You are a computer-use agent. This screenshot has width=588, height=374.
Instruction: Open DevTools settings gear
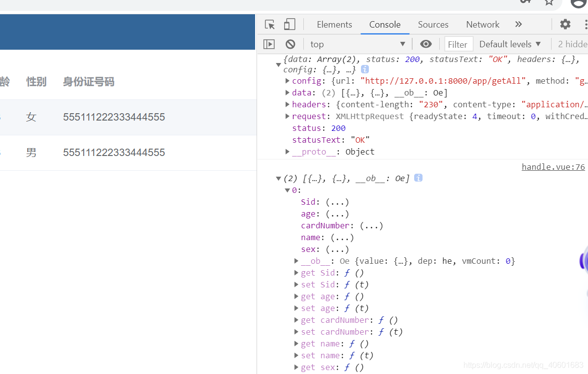point(565,24)
